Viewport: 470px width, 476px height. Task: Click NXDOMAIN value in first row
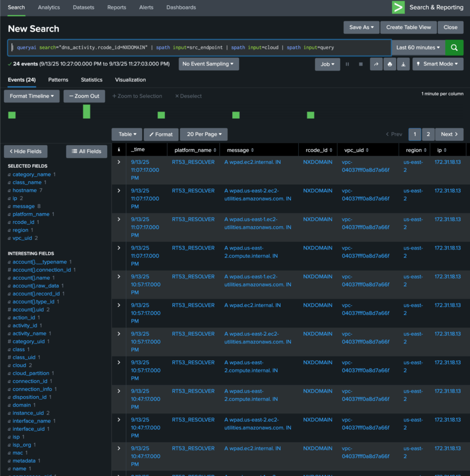click(318, 162)
